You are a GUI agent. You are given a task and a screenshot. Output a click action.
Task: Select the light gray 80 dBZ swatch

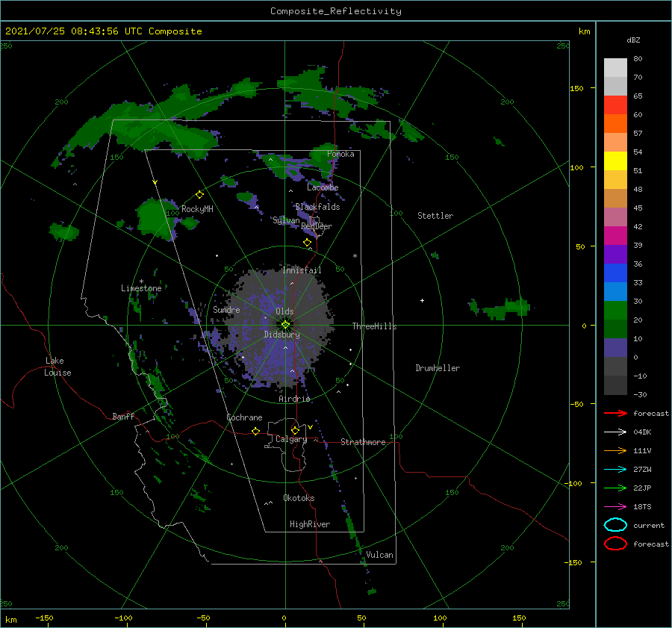[615, 67]
